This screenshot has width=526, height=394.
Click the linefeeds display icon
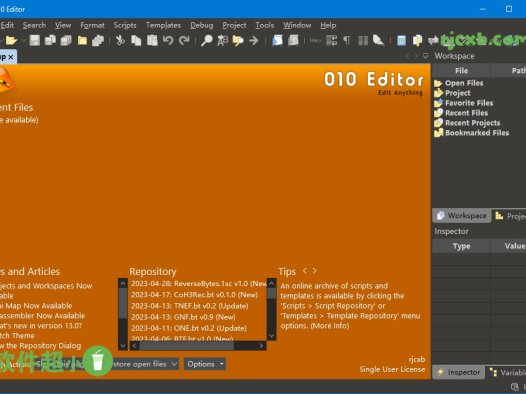coord(331,40)
